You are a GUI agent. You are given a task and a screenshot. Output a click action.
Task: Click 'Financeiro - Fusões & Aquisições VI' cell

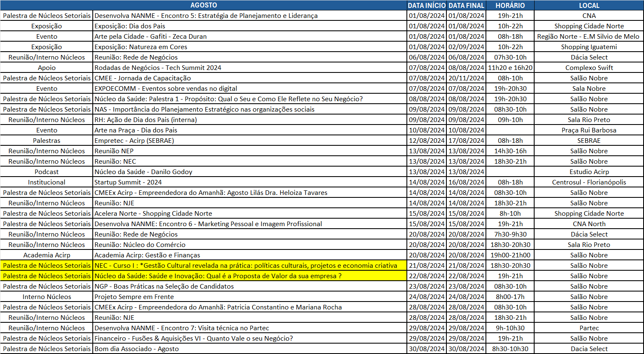click(250, 338)
